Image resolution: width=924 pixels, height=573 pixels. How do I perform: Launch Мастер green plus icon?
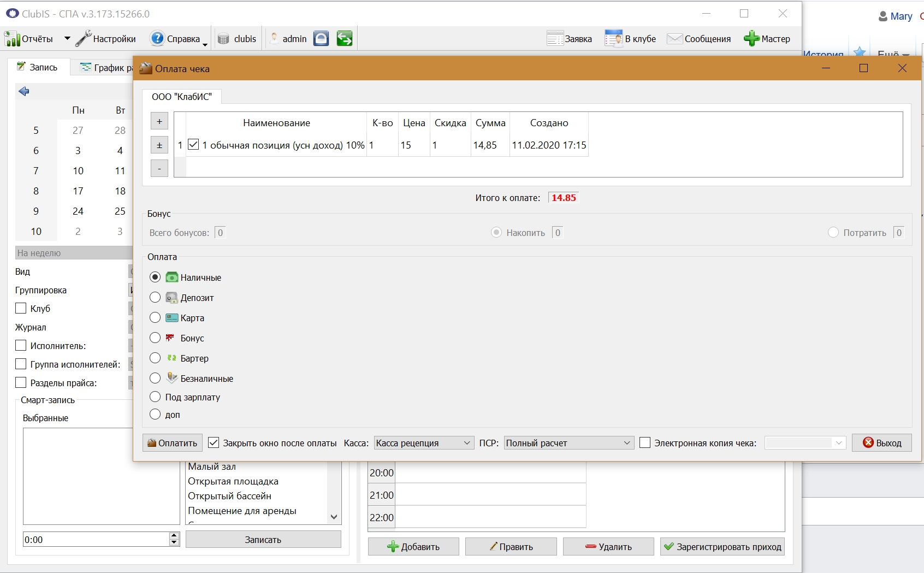(751, 38)
